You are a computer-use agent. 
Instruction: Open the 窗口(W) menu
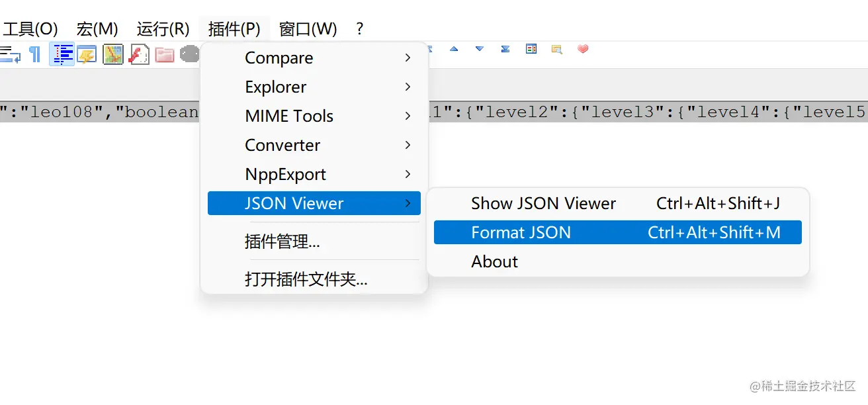pyautogui.click(x=308, y=28)
